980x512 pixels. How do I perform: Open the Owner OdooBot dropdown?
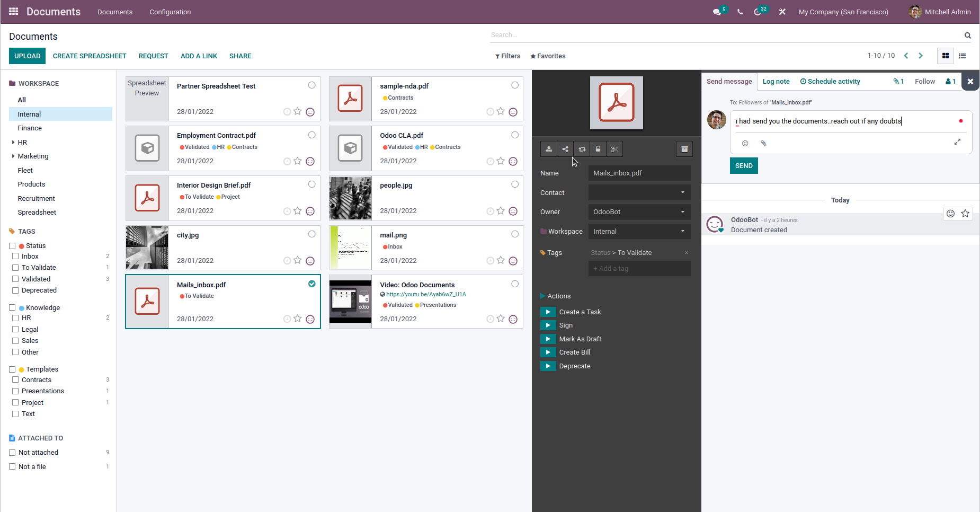(639, 212)
